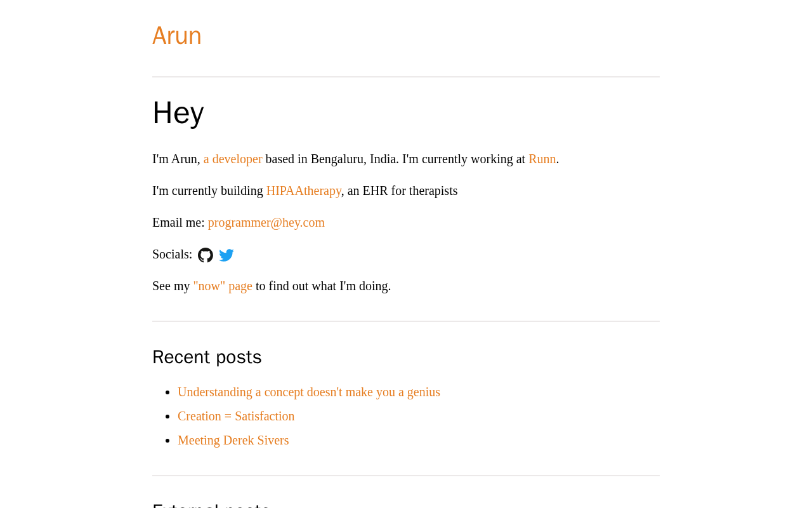This screenshot has height=508, width=812.
Task: Click the orange Arun site title
Action: tap(177, 36)
